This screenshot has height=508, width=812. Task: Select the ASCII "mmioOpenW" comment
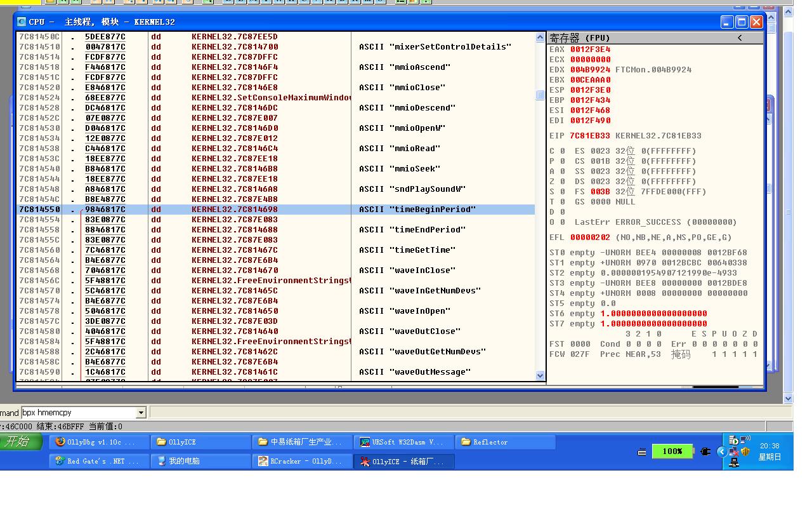click(x=402, y=128)
